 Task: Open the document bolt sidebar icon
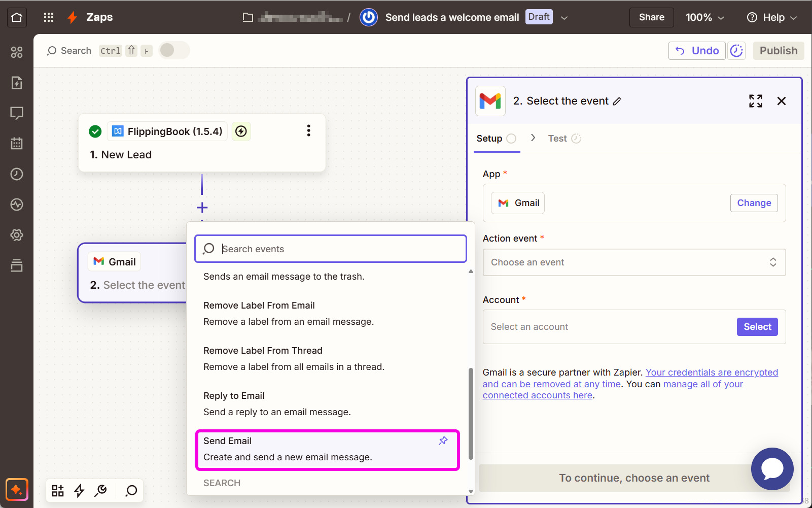click(17, 83)
